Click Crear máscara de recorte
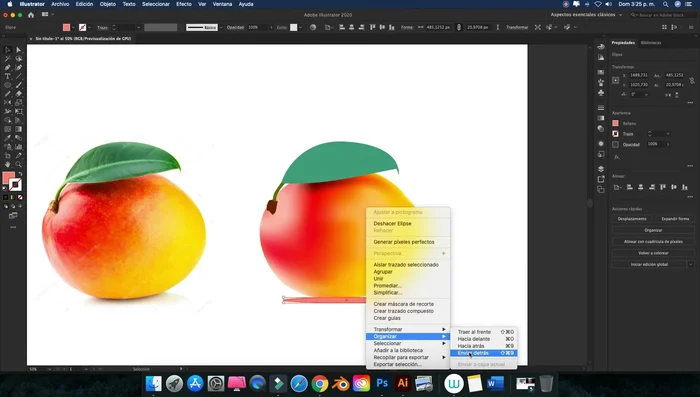 404,304
